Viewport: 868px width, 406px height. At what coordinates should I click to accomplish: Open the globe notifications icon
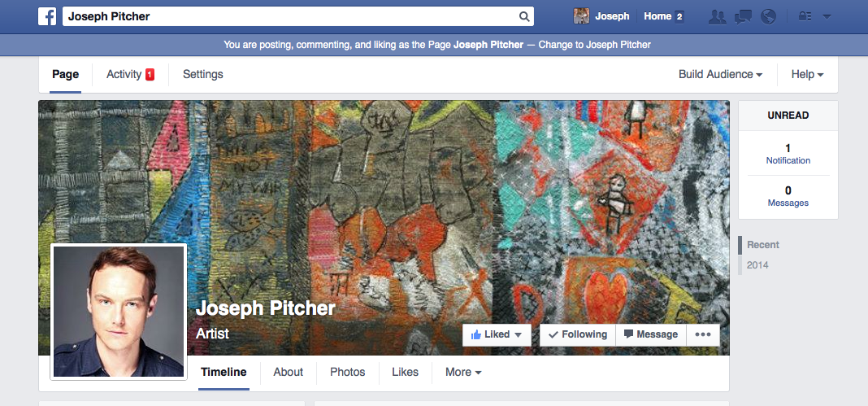tap(768, 16)
